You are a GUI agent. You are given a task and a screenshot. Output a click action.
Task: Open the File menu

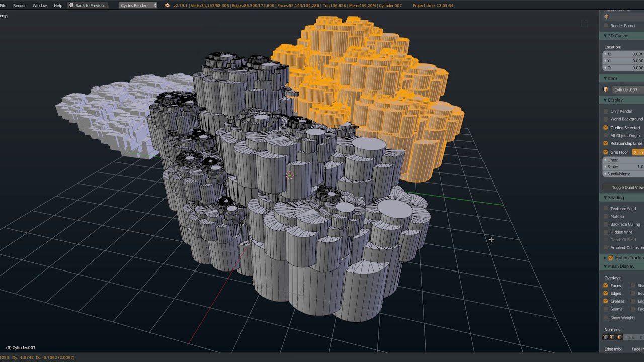(x=3, y=5)
